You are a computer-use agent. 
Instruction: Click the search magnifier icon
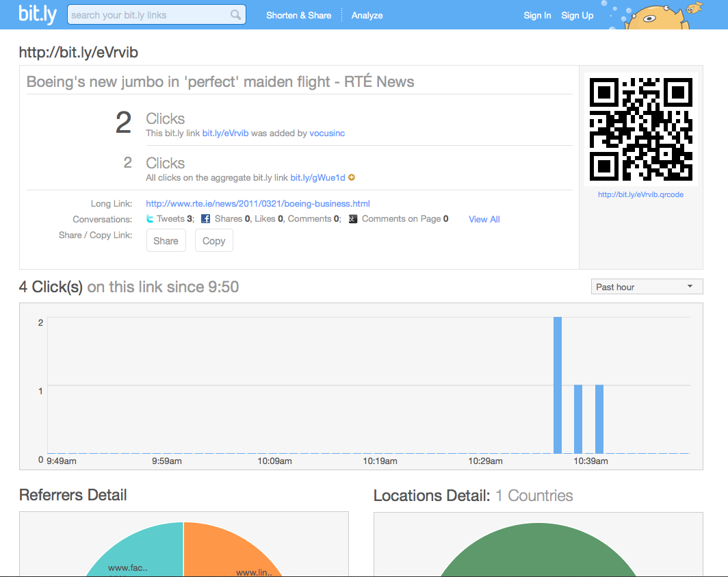pos(236,15)
